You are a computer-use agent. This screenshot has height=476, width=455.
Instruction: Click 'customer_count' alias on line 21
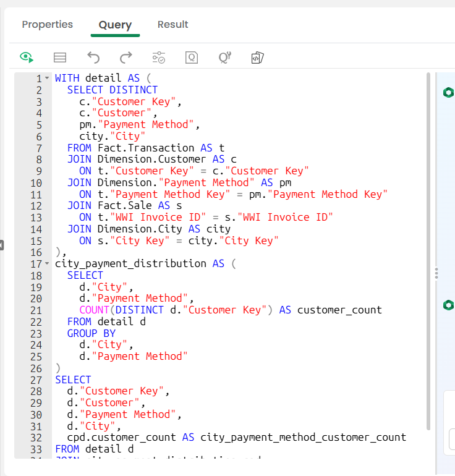339,310
